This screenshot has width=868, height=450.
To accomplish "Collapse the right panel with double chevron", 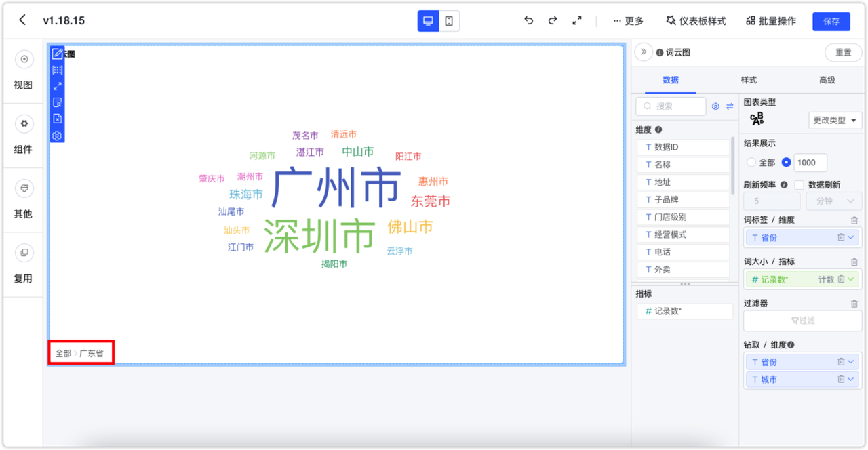I will tap(644, 52).
